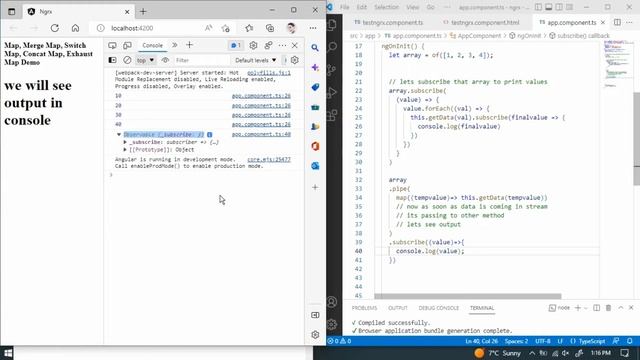Open DevTools customize ellipsis menu

click(x=282, y=45)
